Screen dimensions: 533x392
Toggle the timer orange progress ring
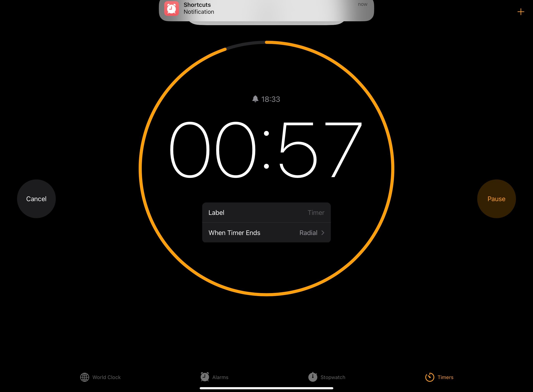click(x=267, y=167)
